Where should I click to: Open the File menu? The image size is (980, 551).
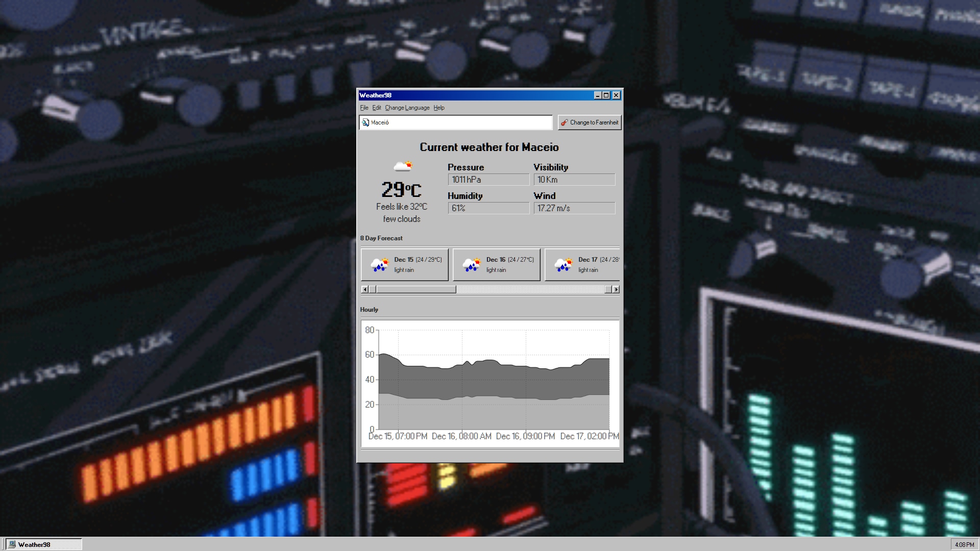pyautogui.click(x=364, y=108)
